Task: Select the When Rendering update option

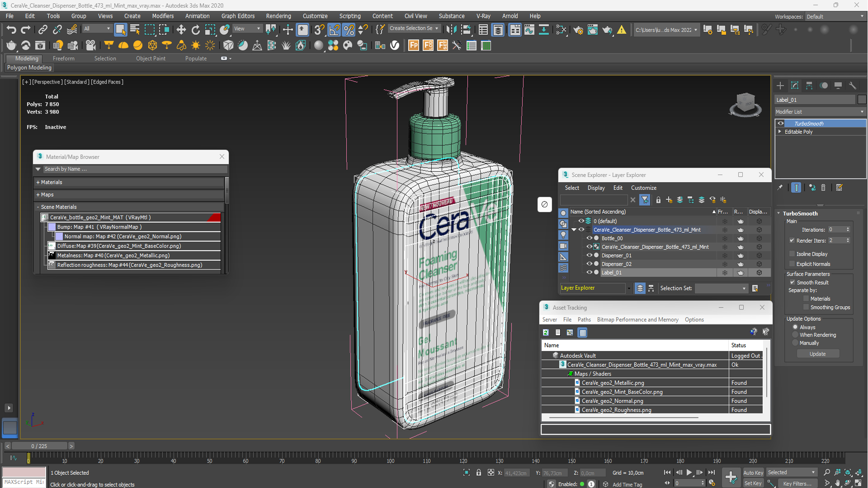Action: pyautogui.click(x=795, y=335)
